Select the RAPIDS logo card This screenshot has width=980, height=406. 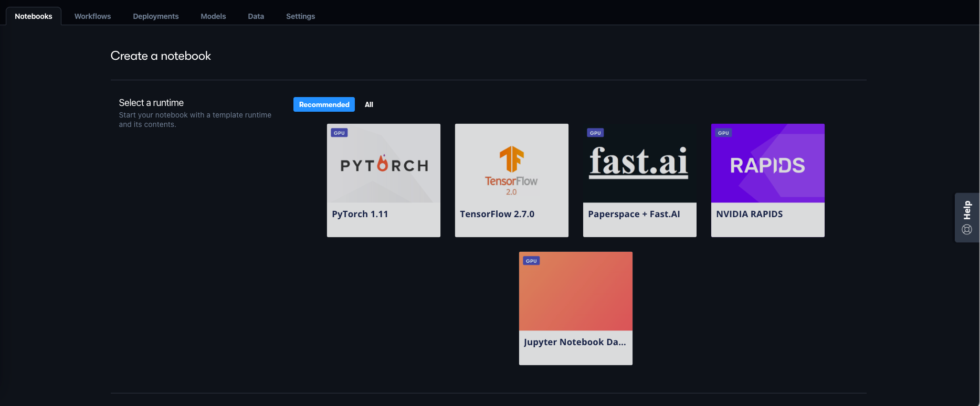(768, 163)
